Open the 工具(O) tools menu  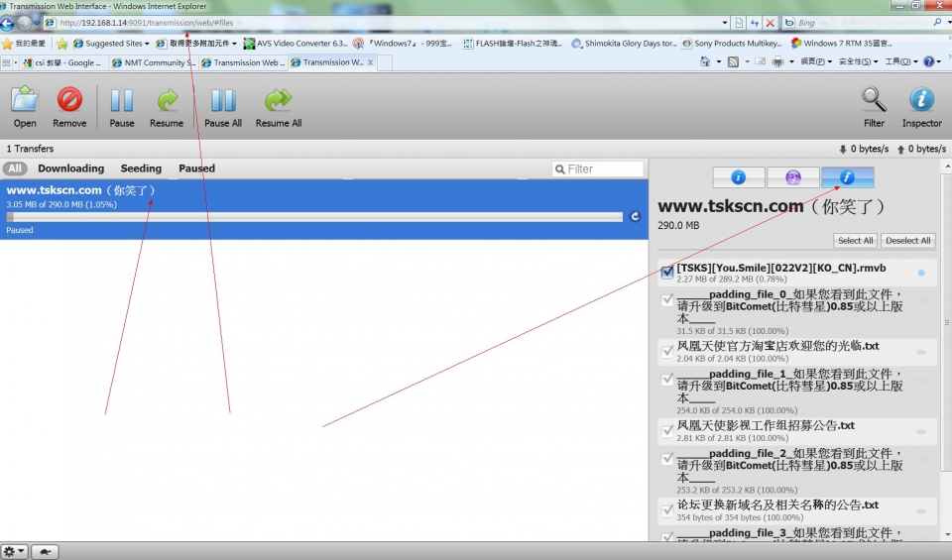(902, 61)
